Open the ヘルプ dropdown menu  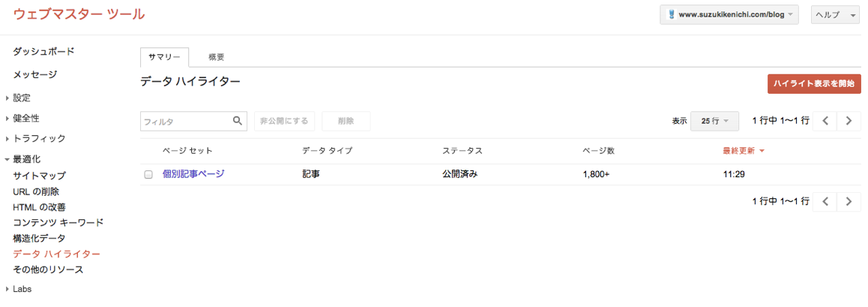[x=835, y=15]
